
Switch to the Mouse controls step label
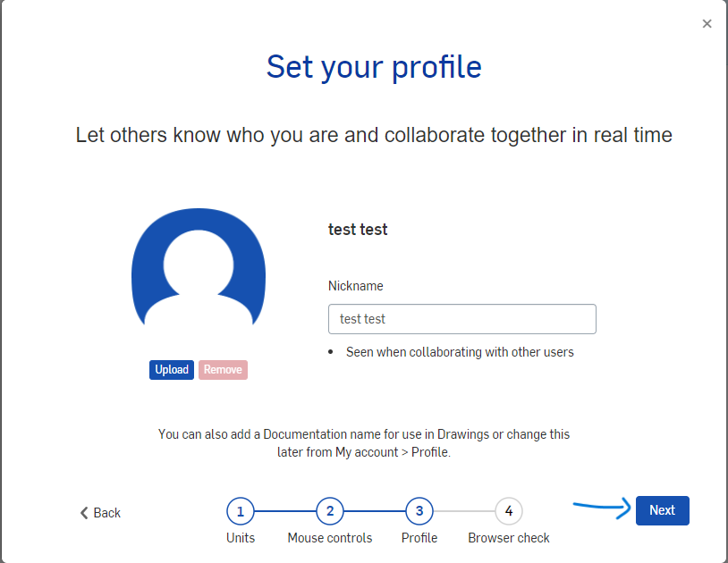point(330,538)
